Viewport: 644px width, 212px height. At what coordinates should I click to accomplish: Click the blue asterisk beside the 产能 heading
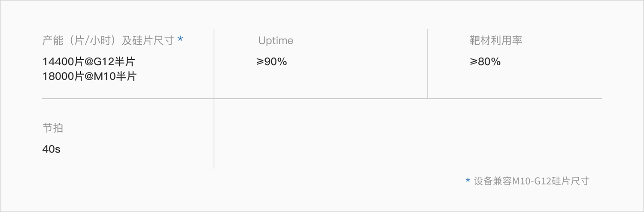pyautogui.click(x=180, y=39)
